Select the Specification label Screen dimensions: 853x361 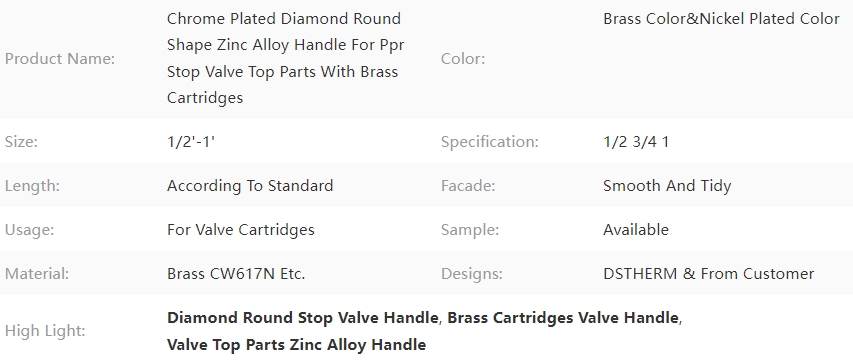490,142
